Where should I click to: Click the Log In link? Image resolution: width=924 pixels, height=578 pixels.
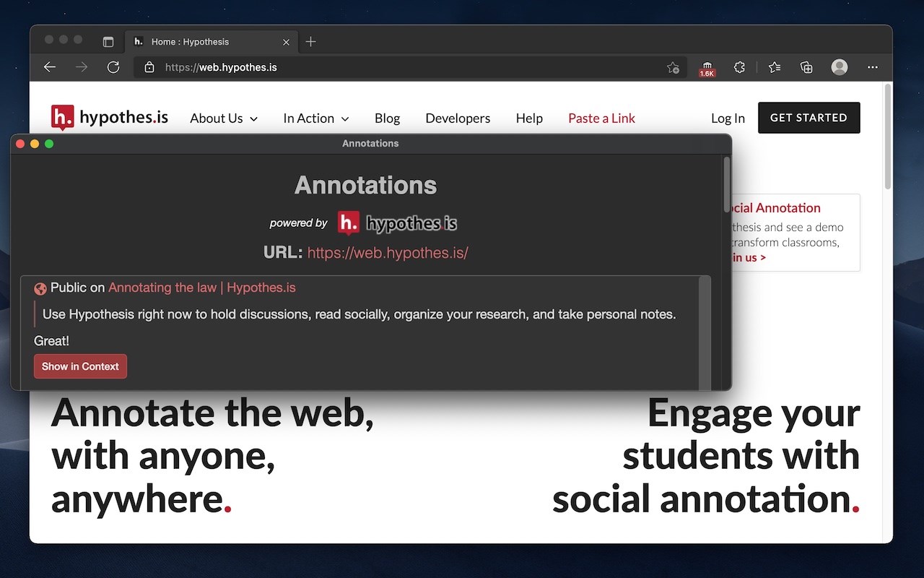point(728,118)
